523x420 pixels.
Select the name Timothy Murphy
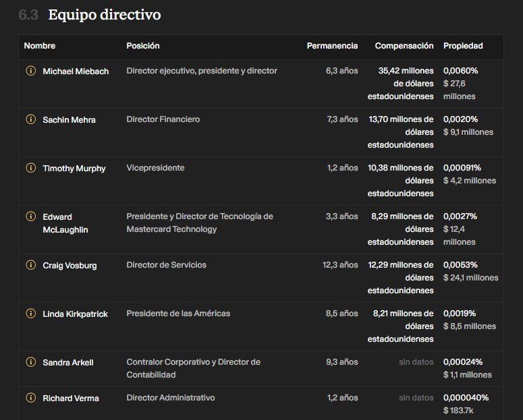[x=74, y=169]
